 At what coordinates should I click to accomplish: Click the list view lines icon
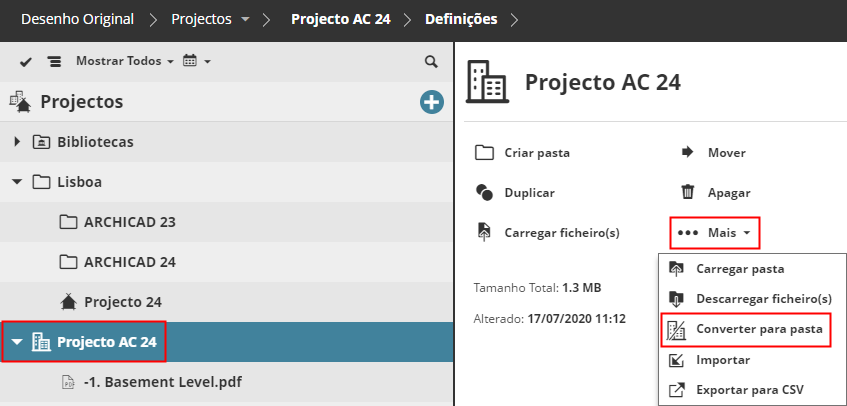point(54,62)
